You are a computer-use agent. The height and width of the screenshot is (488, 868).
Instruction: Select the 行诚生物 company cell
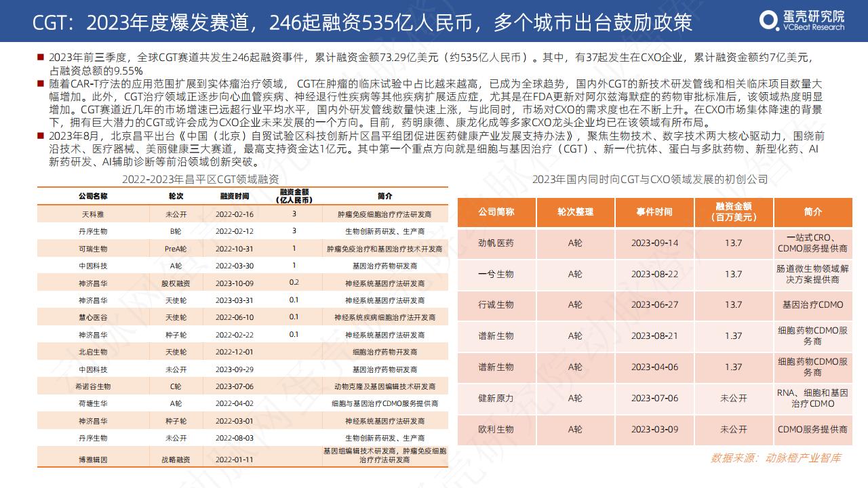[496, 305]
